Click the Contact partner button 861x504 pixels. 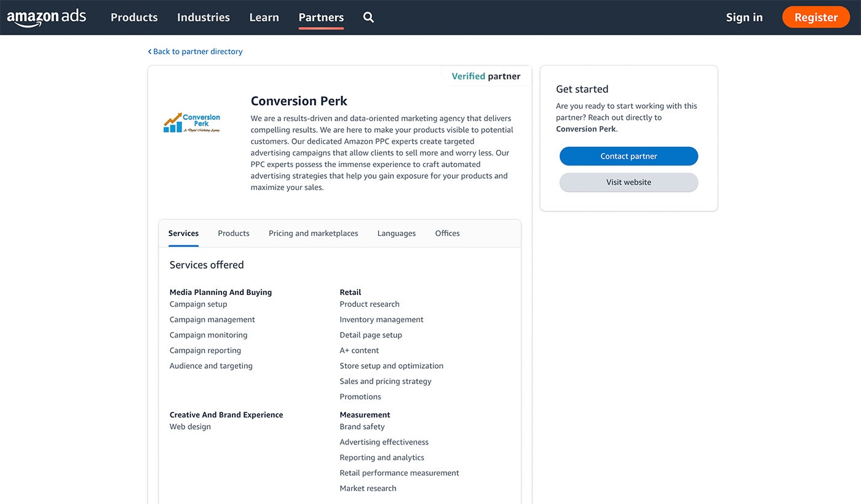(x=629, y=156)
